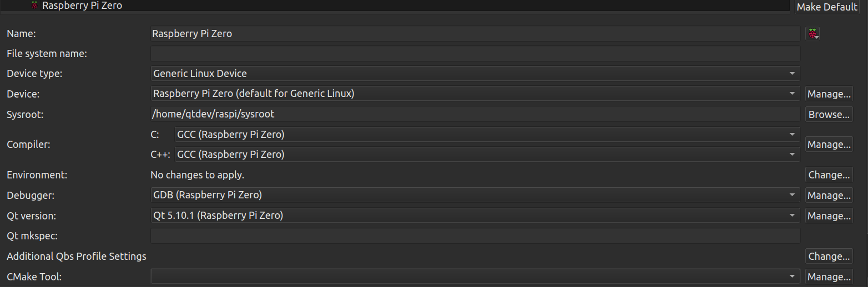Open the C++ compiler dropdown
Image resolution: width=868 pixels, height=287 pixels.
click(x=488, y=155)
